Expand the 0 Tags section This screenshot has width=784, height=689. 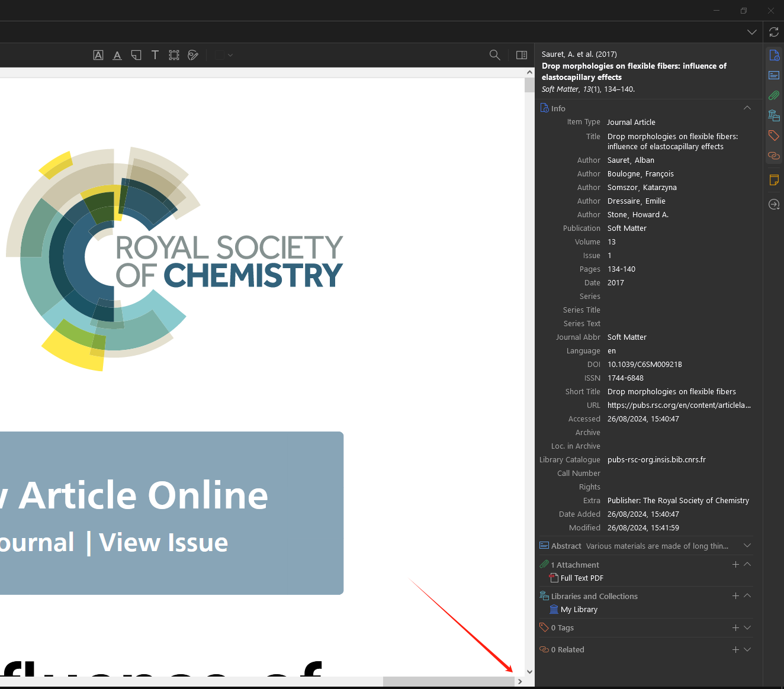(747, 627)
